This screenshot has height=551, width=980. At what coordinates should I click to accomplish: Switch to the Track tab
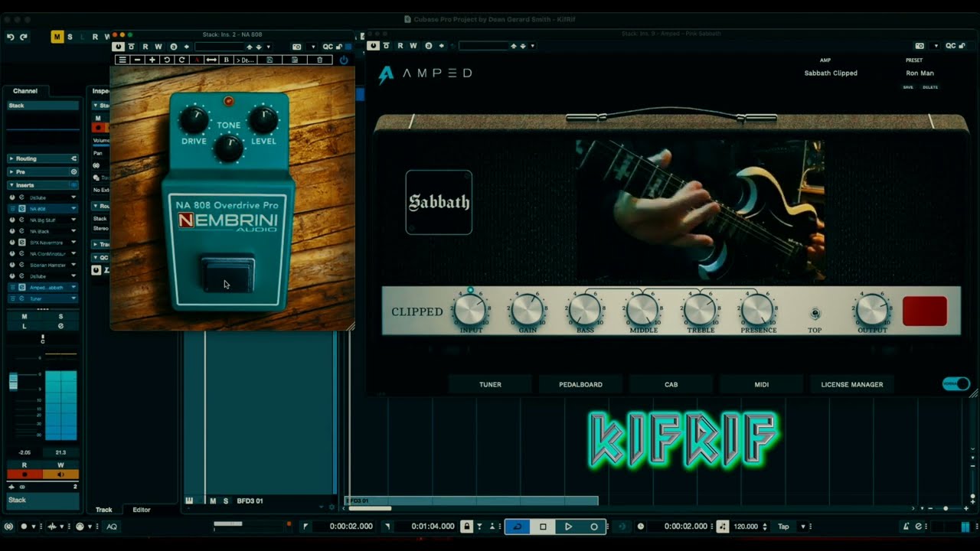tap(103, 510)
